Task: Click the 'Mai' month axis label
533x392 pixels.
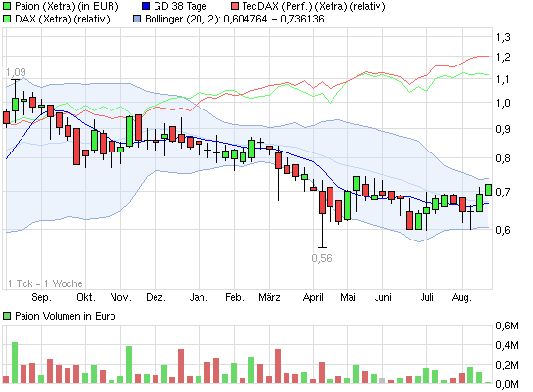Action: point(348,297)
